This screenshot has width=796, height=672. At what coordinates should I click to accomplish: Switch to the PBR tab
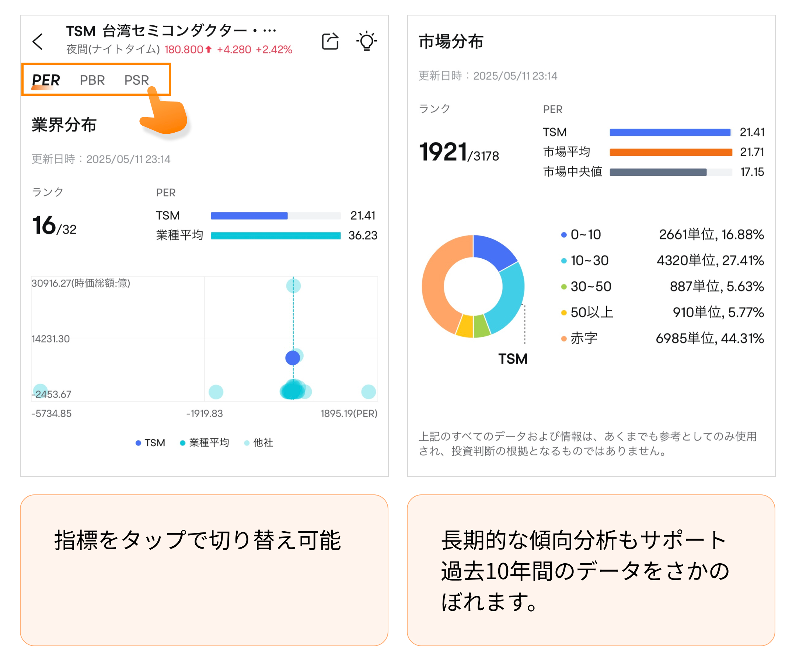pyautogui.click(x=92, y=80)
